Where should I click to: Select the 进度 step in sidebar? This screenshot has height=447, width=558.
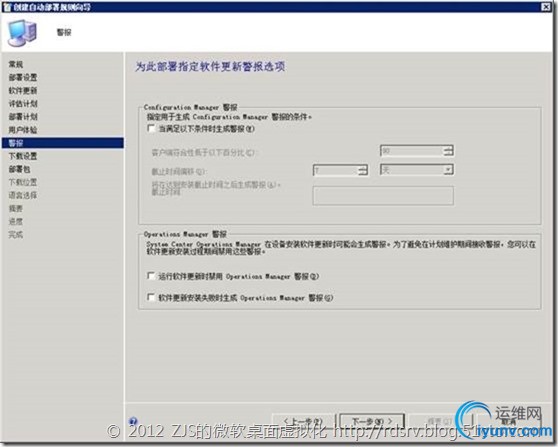tap(16, 221)
